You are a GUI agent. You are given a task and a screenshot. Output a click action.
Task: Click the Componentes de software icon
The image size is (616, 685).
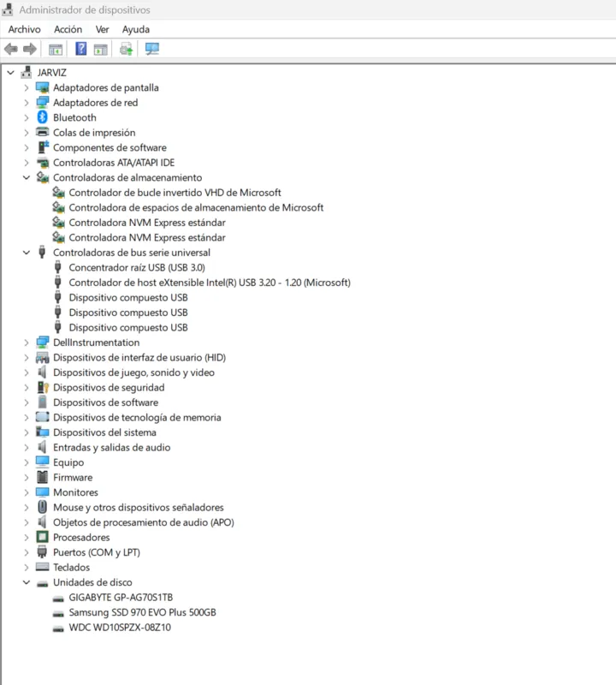click(43, 147)
